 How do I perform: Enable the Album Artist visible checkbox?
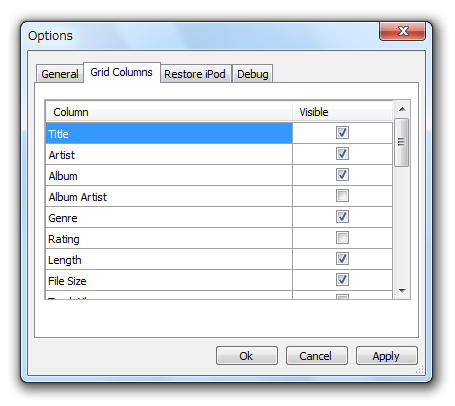point(342,196)
